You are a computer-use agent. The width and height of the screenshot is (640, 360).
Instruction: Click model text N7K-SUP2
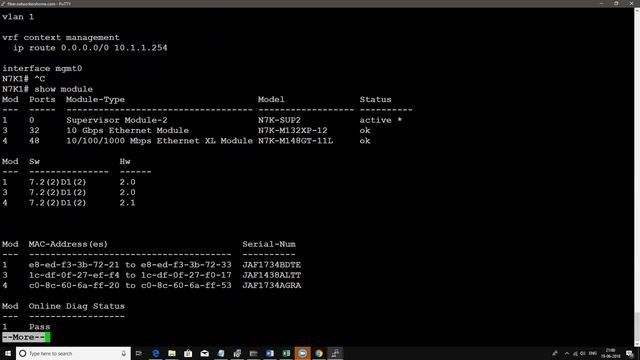(279, 120)
